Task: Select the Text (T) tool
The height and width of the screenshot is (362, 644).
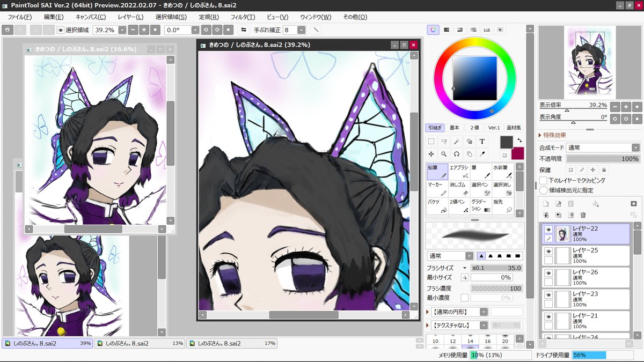Action: click(x=482, y=142)
